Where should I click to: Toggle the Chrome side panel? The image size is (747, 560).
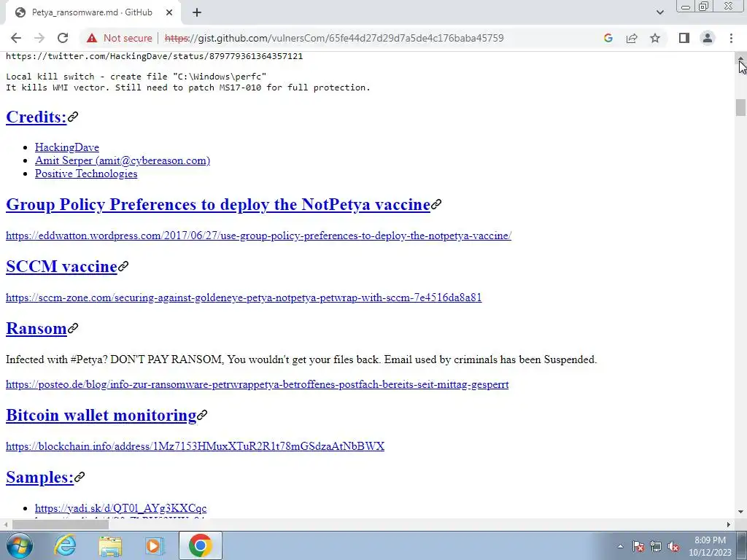tap(684, 38)
